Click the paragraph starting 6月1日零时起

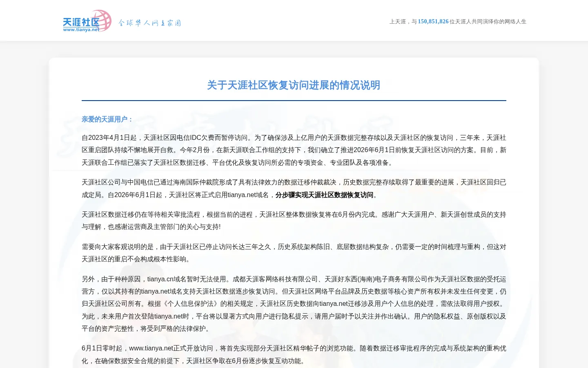tap(294, 355)
